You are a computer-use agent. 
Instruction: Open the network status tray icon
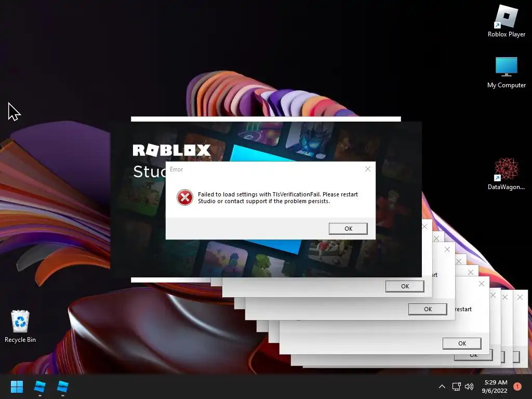[x=456, y=387]
